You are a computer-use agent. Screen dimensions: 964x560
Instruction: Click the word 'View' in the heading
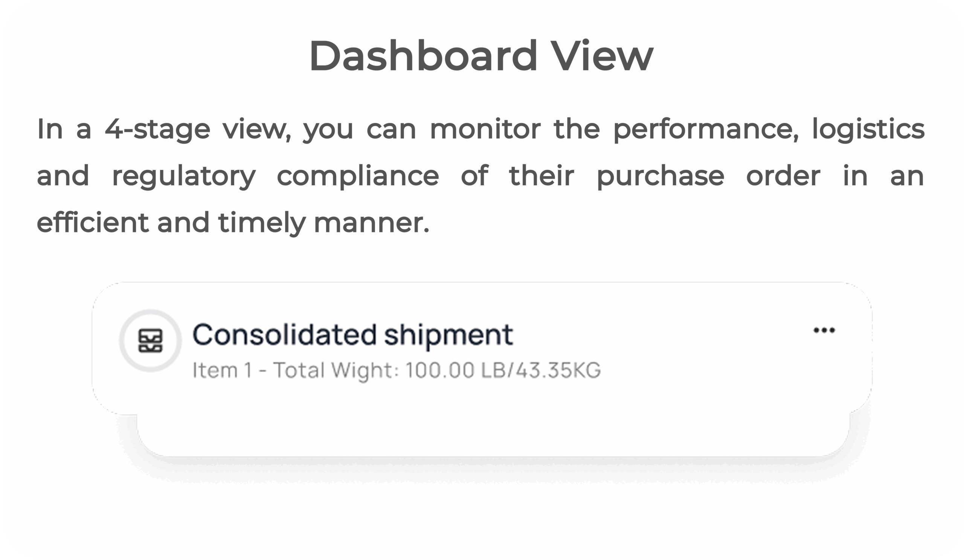(601, 56)
